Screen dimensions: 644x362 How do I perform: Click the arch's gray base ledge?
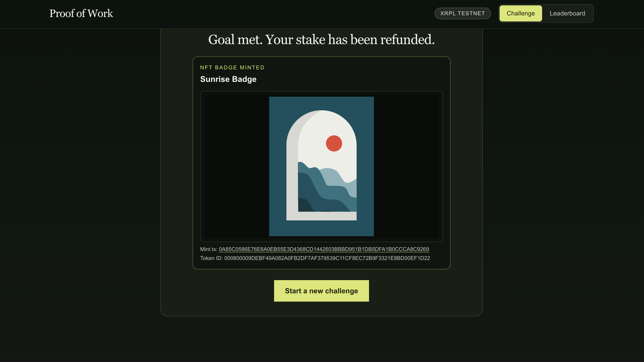321,216
